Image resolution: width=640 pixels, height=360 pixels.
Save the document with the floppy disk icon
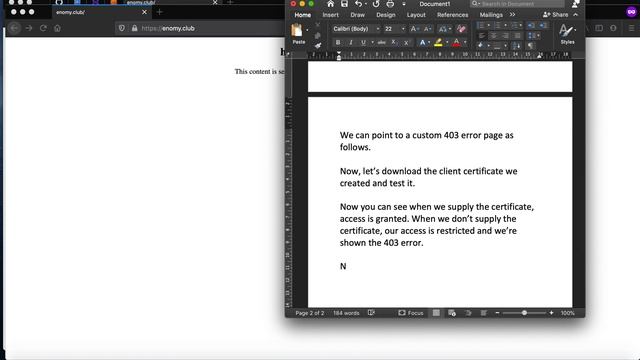pyautogui.click(x=344, y=4)
